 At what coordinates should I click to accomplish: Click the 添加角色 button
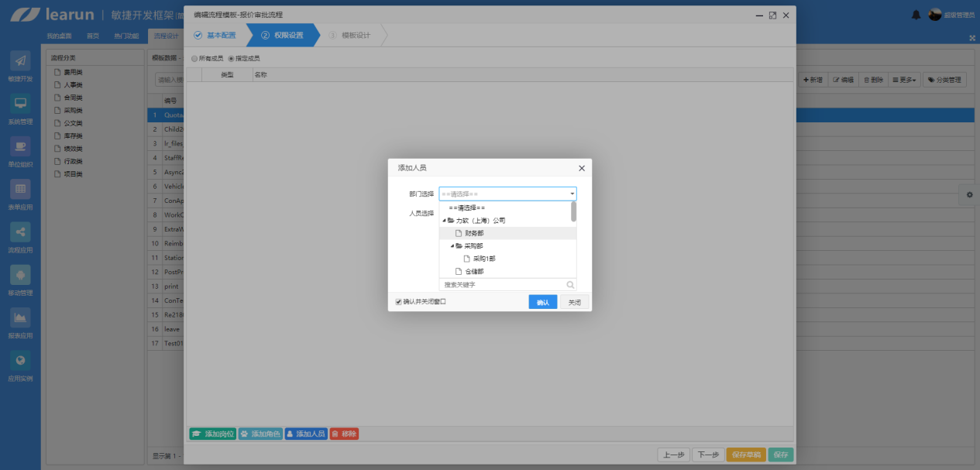pos(260,434)
